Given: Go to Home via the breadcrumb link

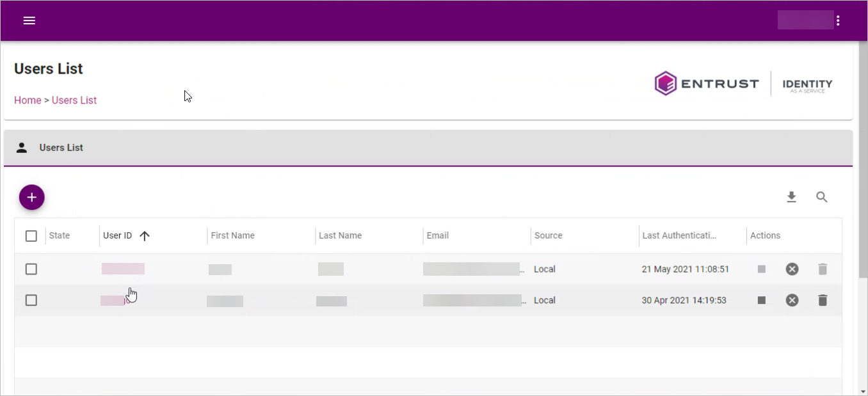Looking at the screenshot, I should [28, 100].
